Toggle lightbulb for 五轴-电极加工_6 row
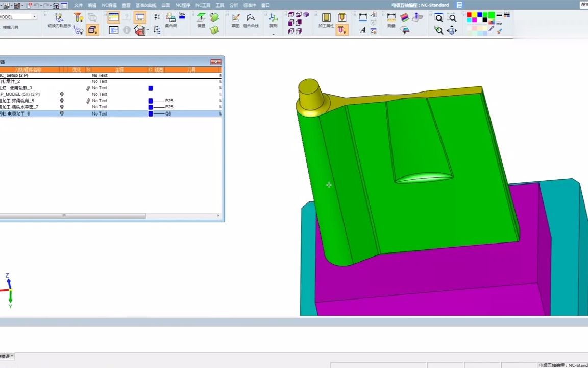 pyautogui.click(x=62, y=114)
